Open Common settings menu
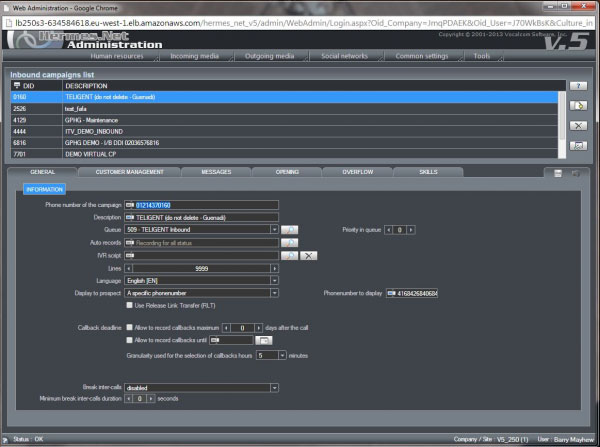Viewport: 600px width, 447px height. pyautogui.click(x=422, y=56)
